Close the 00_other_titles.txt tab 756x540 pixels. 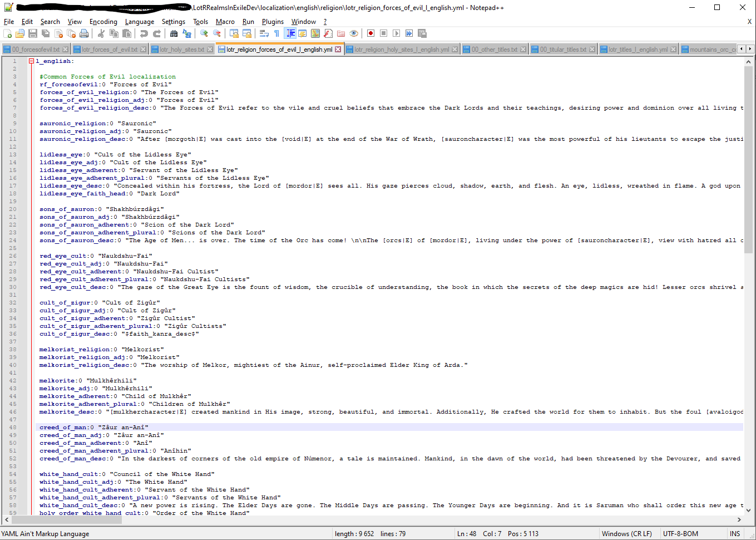[523, 50]
